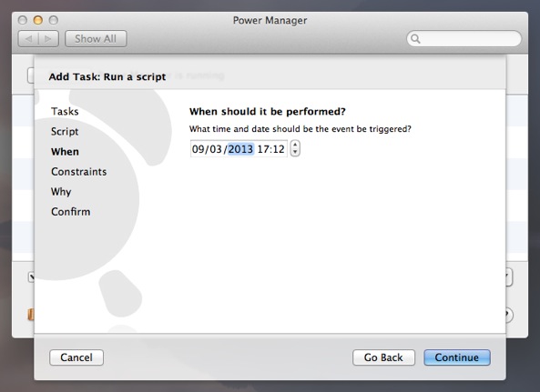The height and width of the screenshot is (392, 540).
Task: Increment date using stepper up arrow
Action: point(295,145)
